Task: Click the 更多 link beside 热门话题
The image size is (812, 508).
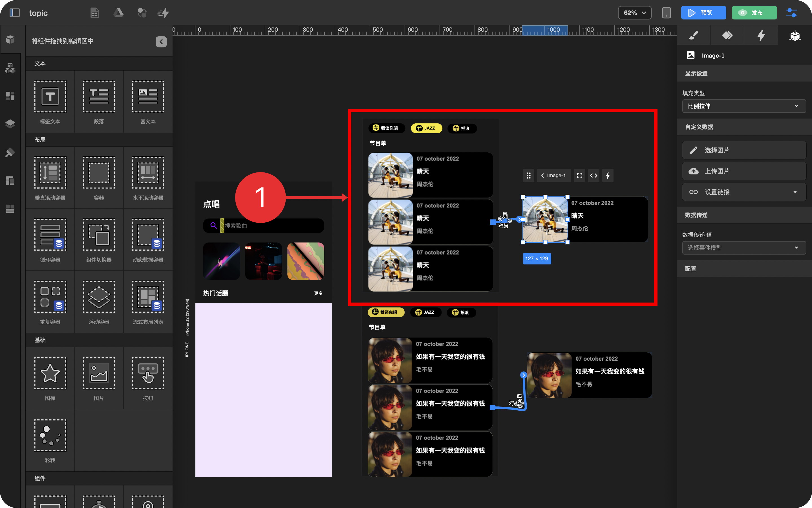Action: pyautogui.click(x=318, y=293)
